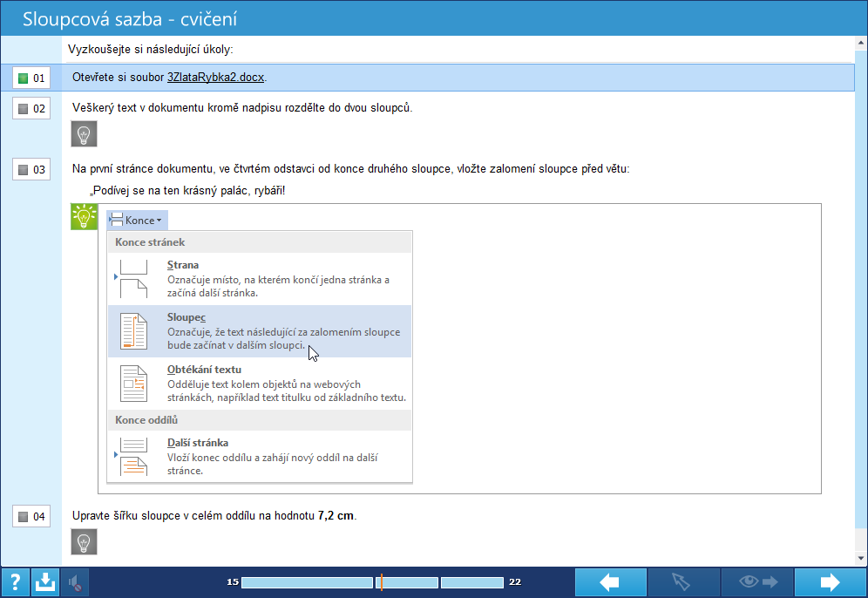This screenshot has height=598, width=868.
Task: Show hint bulb under task 04
Action: 85,541
